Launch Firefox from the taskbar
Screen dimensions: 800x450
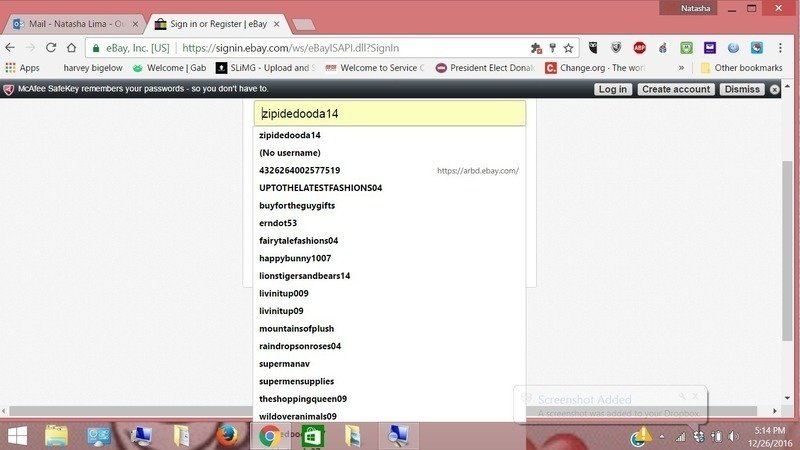(229, 435)
